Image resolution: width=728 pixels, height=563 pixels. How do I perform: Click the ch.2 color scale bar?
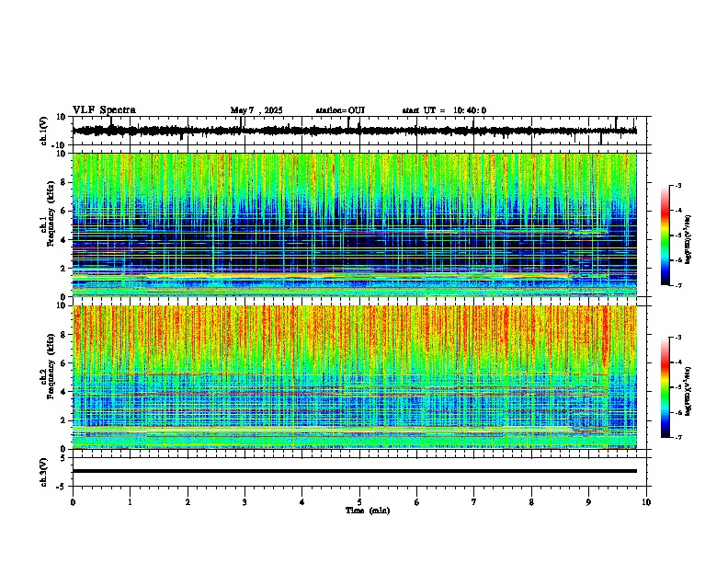[665, 387]
